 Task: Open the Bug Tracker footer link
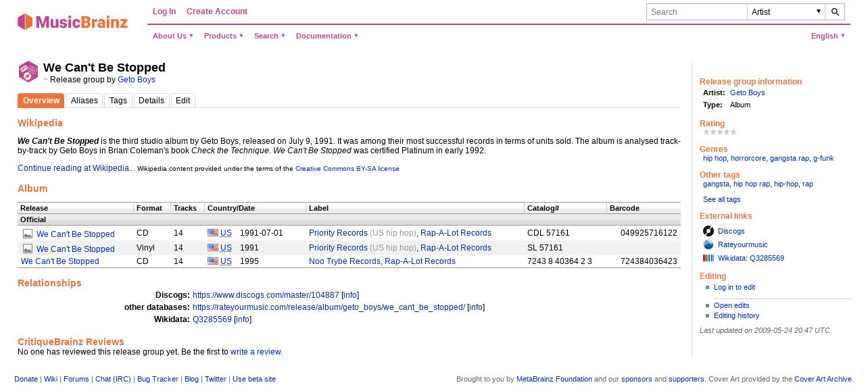[158, 379]
